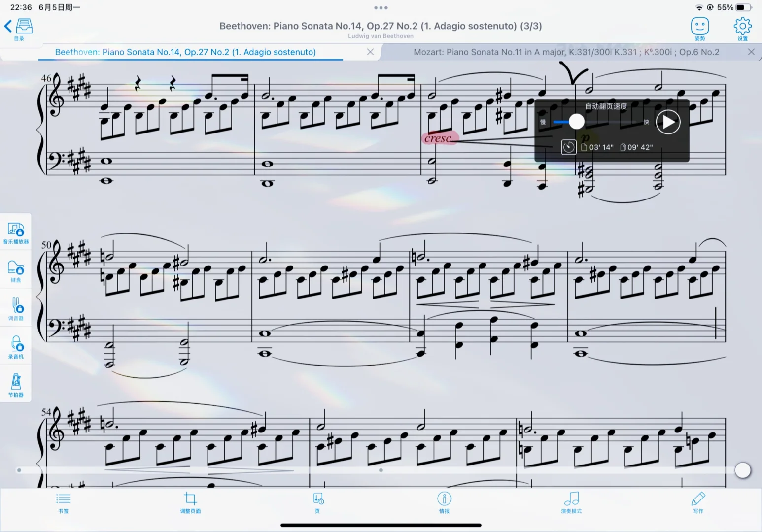Image resolution: width=762 pixels, height=532 pixels.
Task: Open the gesture (姿势) face icon
Action: 699,29
